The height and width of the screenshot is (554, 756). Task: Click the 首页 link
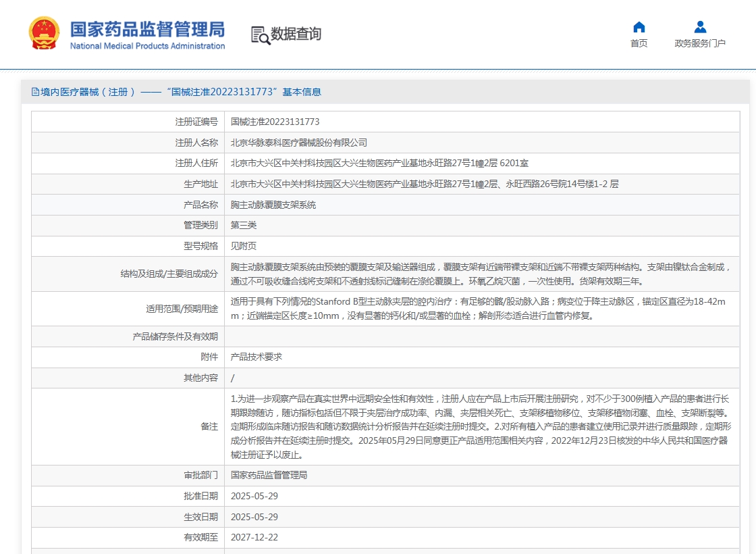click(639, 43)
